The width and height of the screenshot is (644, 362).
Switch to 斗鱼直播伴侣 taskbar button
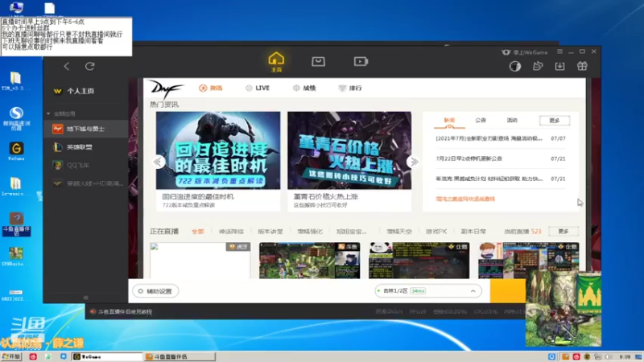coord(180,356)
